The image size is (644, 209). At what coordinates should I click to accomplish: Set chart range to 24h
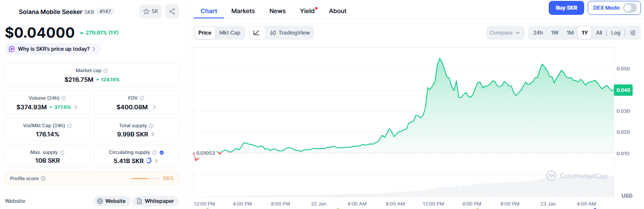tap(538, 33)
